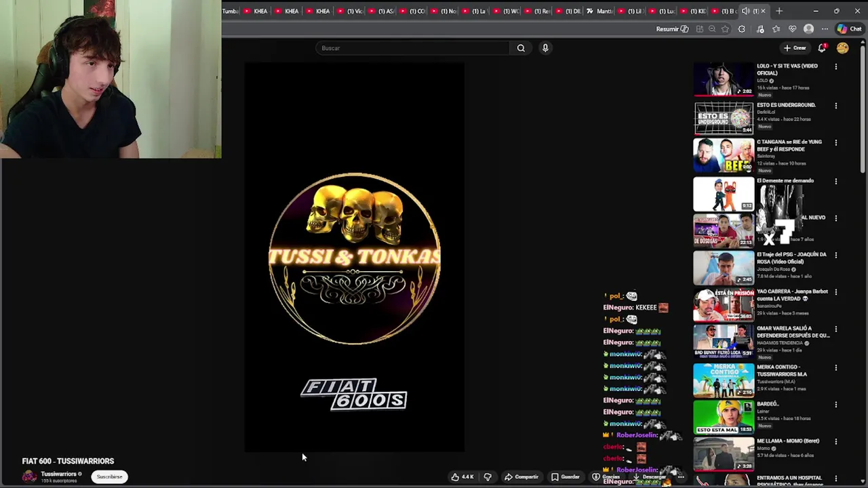Like the video showing 4.4 K
The image size is (868, 488).
pos(462,477)
